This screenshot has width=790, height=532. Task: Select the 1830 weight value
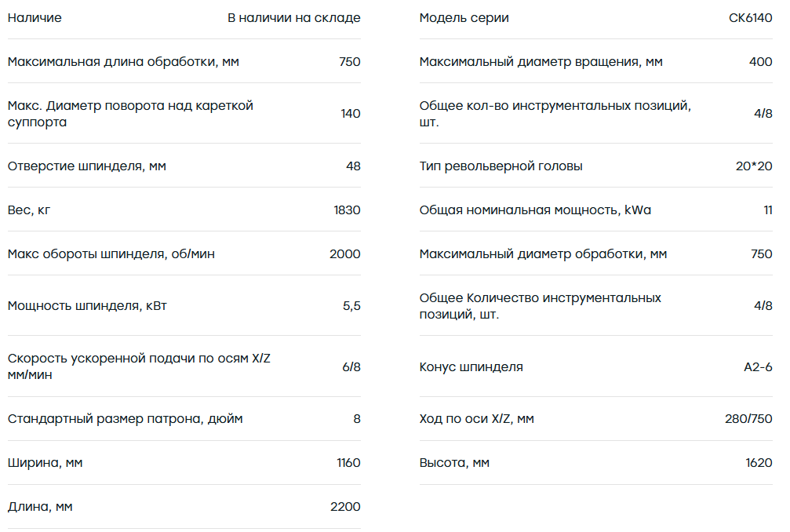coord(347,210)
